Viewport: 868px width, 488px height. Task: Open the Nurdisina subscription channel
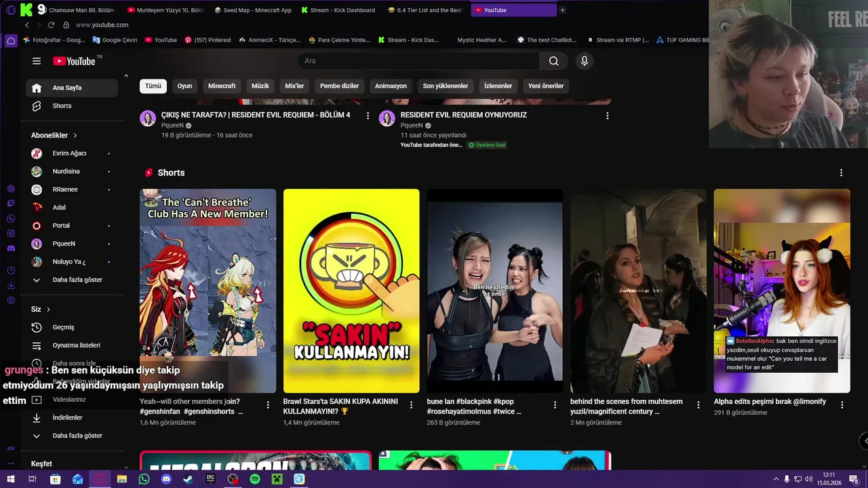pyautogui.click(x=72, y=171)
